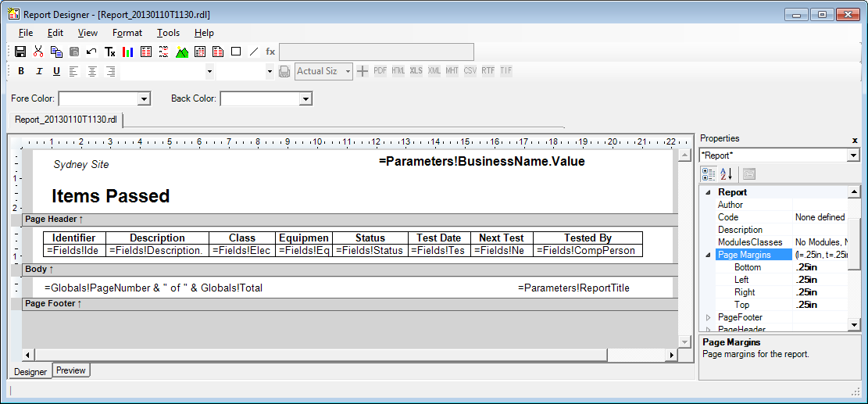The height and width of the screenshot is (404, 868).
Task: Open the Back Color picker dropdown
Action: click(305, 98)
